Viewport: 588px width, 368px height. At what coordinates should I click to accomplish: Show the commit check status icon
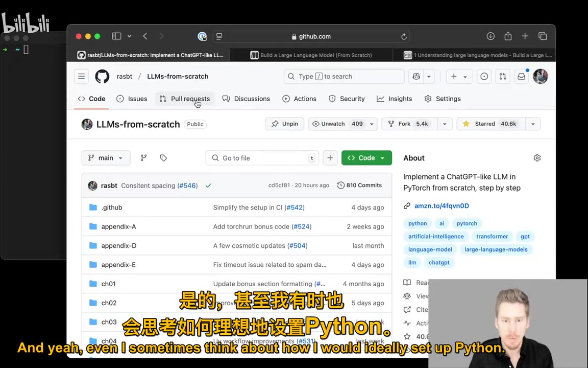[x=208, y=186]
